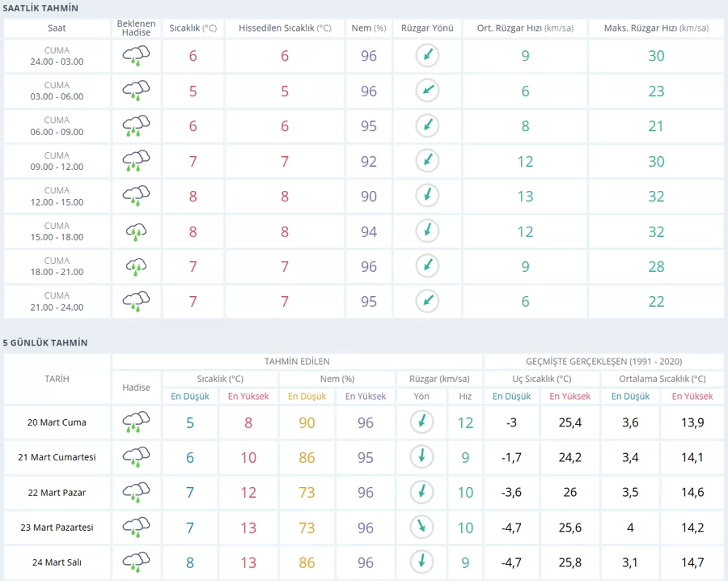Select the Ortalama Sıcaklık (°C) header
The width and height of the screenshot is (728, 581).
(662, 379)
